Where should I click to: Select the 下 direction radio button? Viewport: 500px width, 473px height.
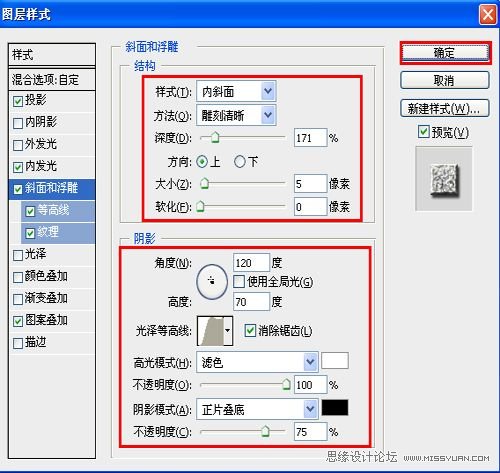point(239,162)
